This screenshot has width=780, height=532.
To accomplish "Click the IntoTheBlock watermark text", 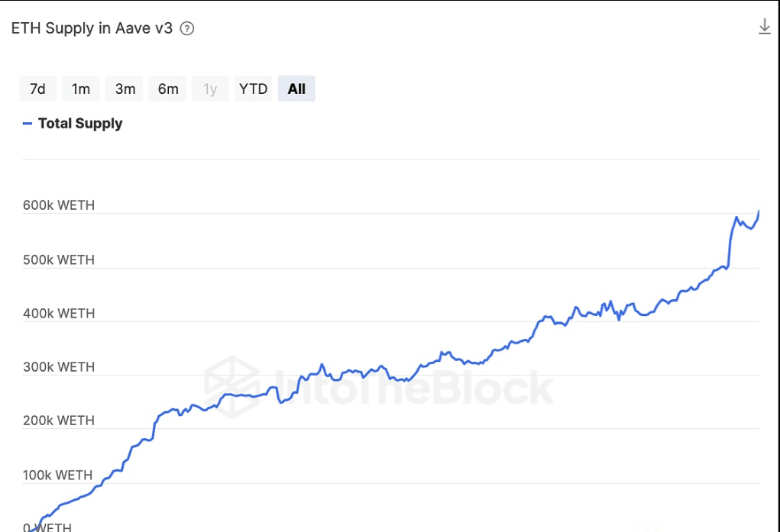I will (x=413, y=387).
